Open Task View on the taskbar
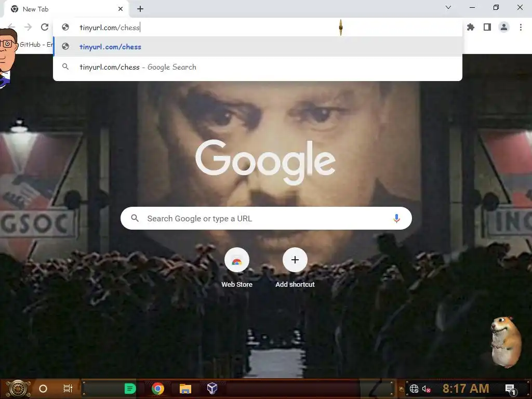 coord(68,389)
